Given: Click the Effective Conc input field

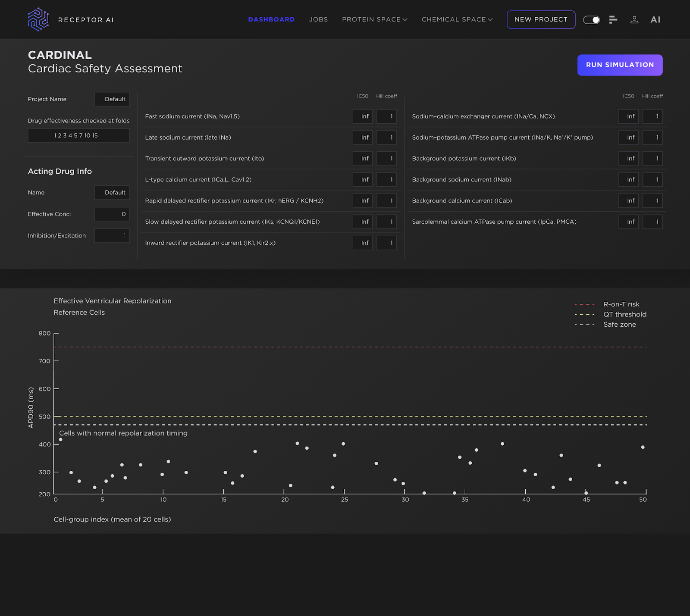Looking at the screenshot, I should click(x=112, y=214).
